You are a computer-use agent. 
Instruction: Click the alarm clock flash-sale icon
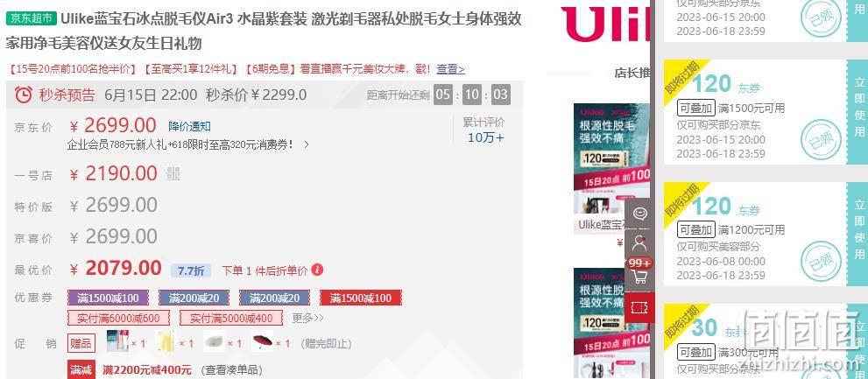coord(24,95)
